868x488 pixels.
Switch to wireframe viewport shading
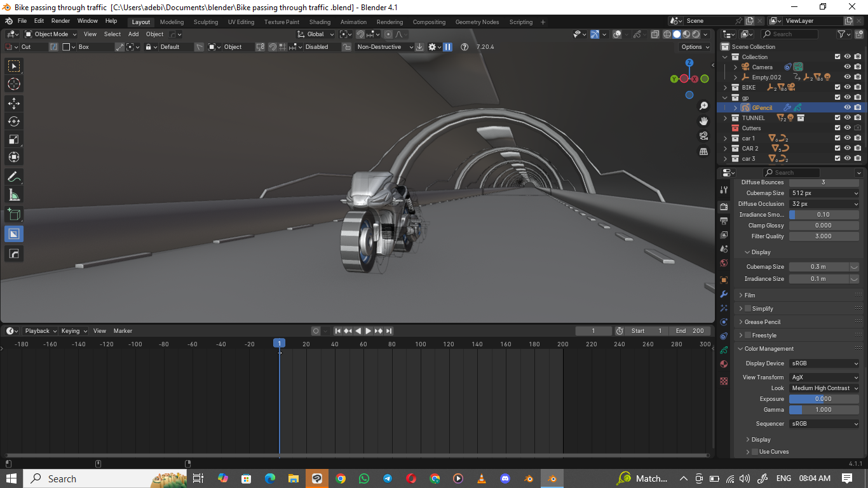point(667,34)
